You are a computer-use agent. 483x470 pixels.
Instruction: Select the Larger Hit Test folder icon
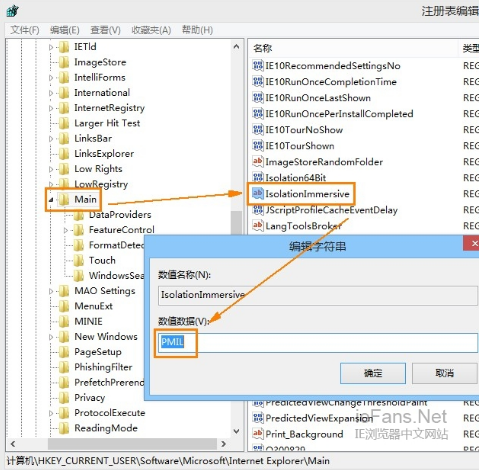[64, 123]
